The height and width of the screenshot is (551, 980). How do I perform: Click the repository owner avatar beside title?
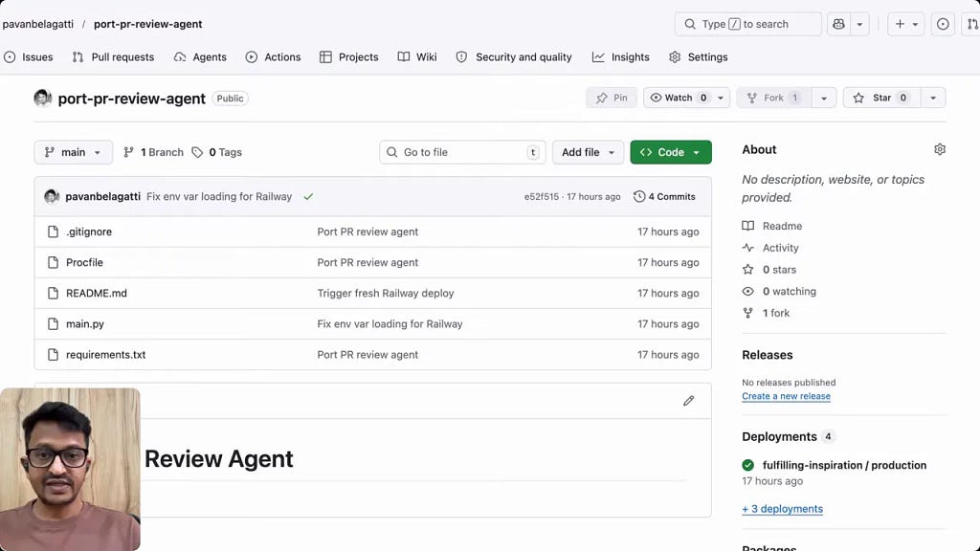pyautogui.click(x=42, y=99)
